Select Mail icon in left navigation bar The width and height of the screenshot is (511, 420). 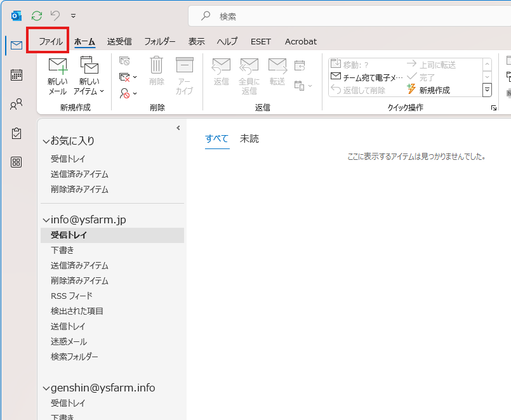click(17, 45)
